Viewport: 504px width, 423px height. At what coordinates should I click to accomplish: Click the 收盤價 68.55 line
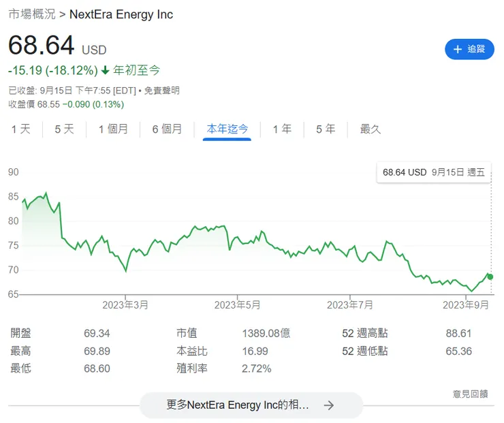click(x=66, y=104)
